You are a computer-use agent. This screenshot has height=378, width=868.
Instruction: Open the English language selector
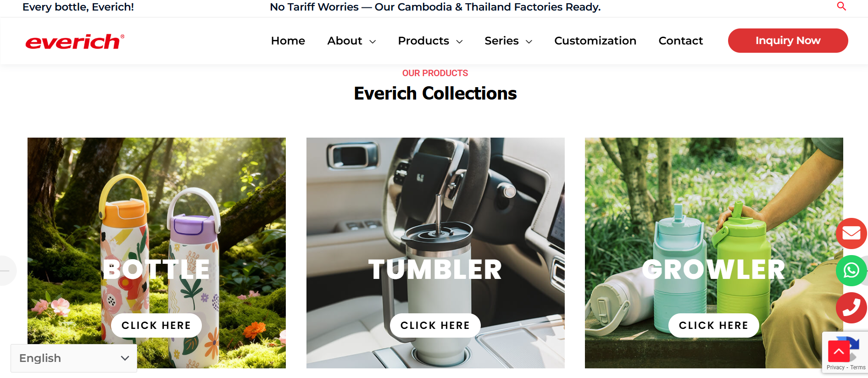74,358
